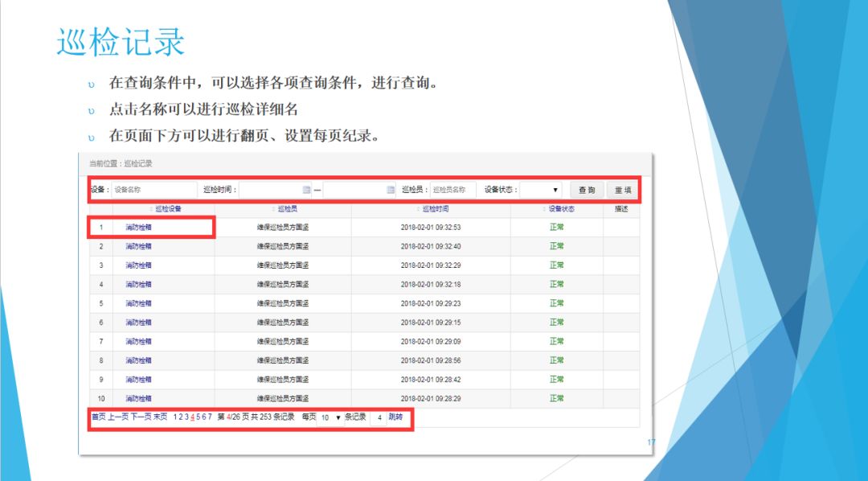Screen dimensions: 868x481
Task: Click the time 2018-02-01 09:32:29
Action: click(431, 265)
